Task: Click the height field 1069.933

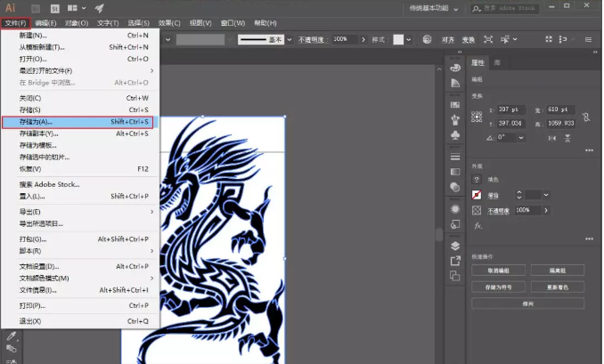Action: click(561, 124)
